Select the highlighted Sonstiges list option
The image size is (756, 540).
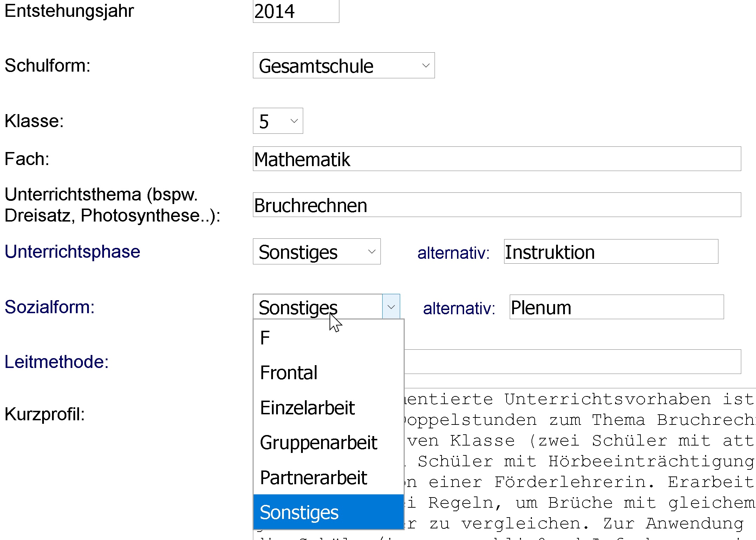pos(328,512)
